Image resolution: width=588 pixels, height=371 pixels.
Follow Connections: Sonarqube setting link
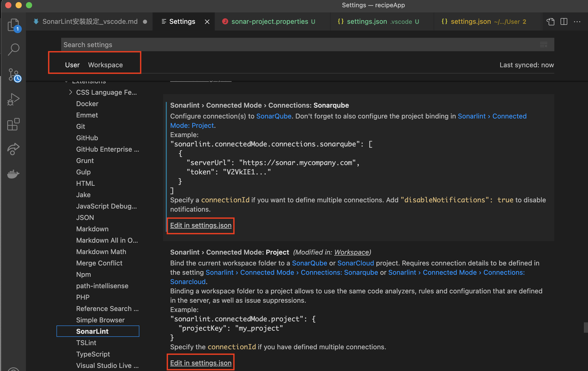click(x=292, y=272)
